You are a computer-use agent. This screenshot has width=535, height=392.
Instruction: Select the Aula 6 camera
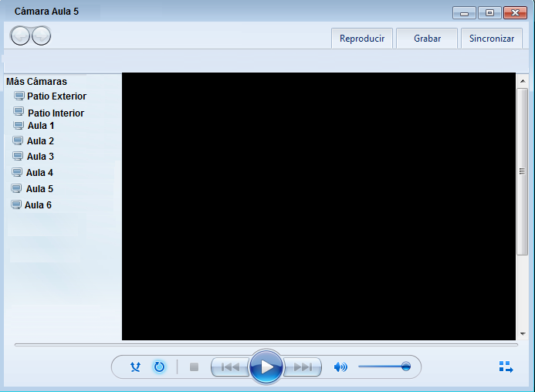(x=38, y=205)
